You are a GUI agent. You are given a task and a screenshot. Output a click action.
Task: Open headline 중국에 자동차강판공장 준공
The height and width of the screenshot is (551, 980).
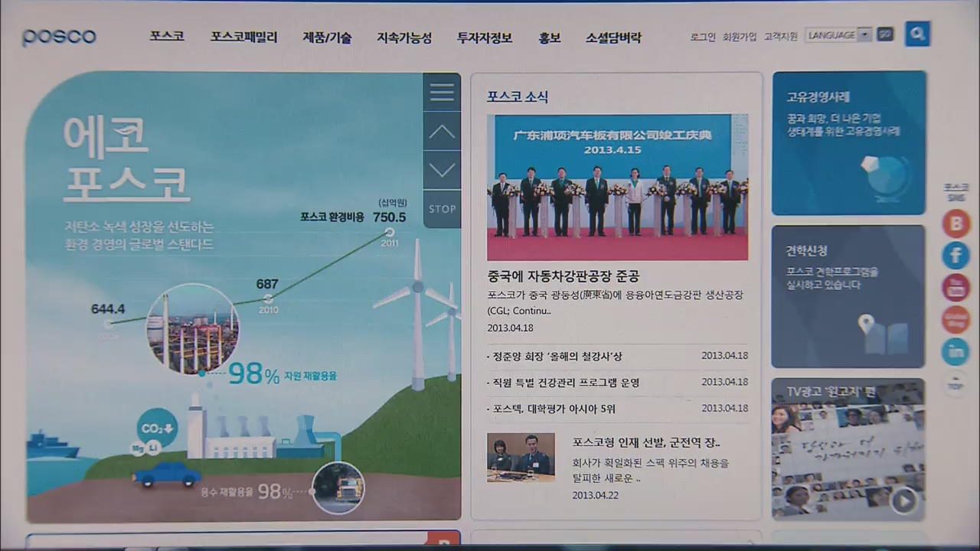click(563, 276)
